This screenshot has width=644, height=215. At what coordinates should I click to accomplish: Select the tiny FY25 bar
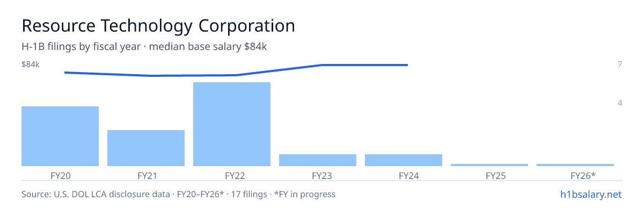[489, 164]
